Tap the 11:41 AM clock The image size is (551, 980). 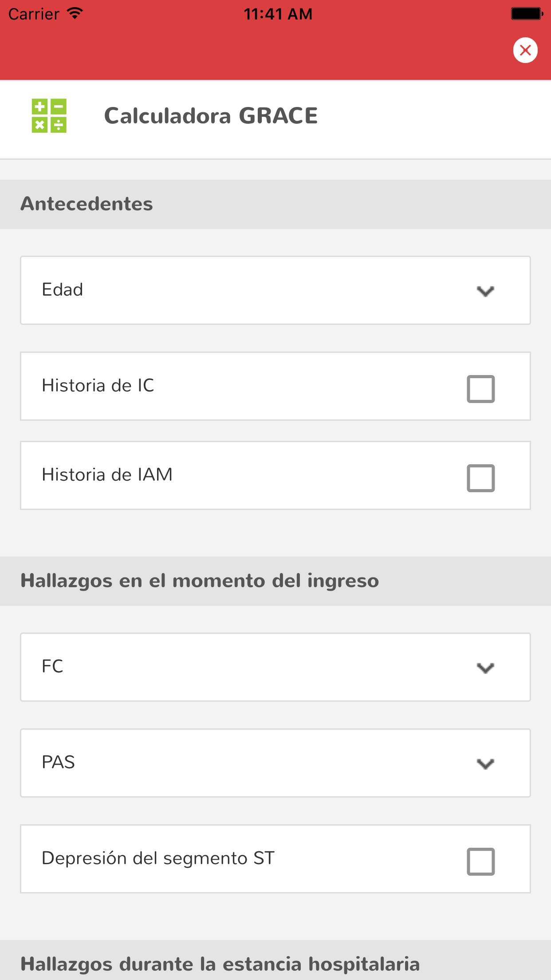pos(278,14)
